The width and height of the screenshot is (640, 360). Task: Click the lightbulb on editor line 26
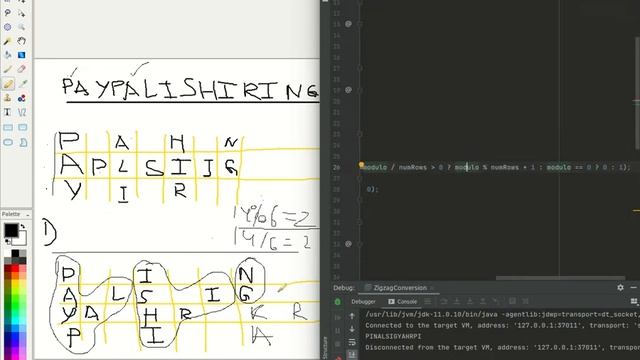(x=362, y=164)
